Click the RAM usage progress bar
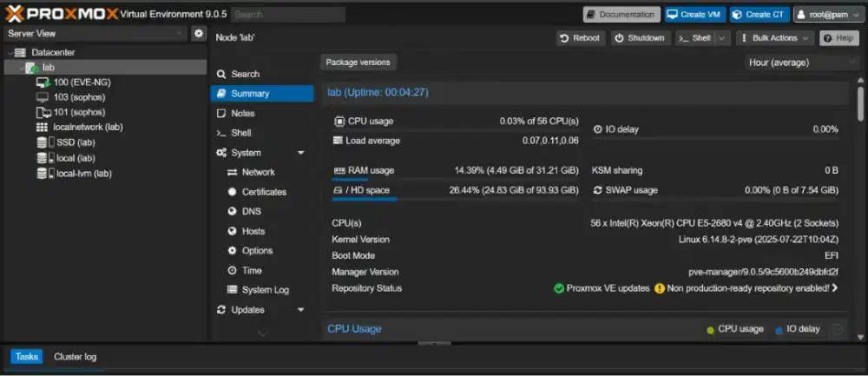This screenshot has width=868, height=376. [455, 180]
